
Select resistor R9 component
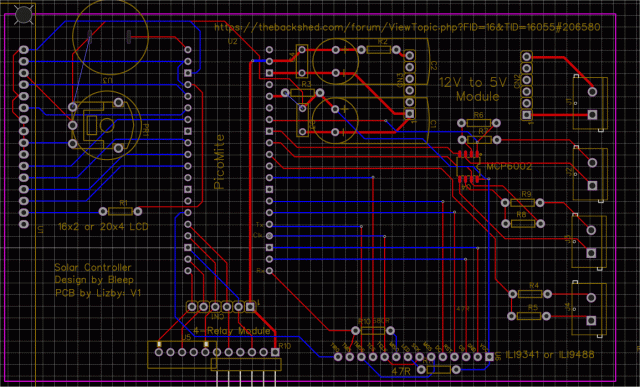click(522, 202)
